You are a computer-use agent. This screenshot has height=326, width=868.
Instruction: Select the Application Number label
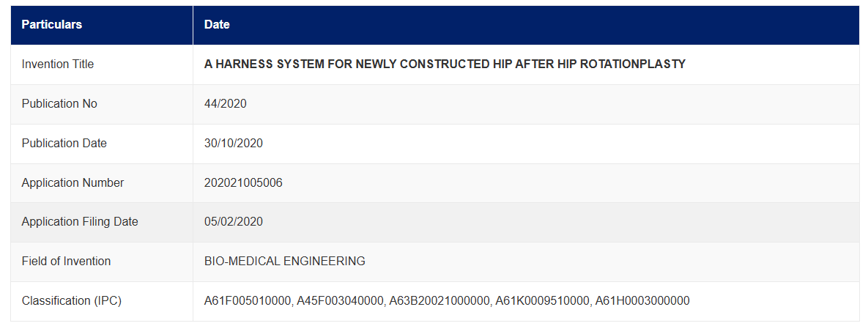73,182
